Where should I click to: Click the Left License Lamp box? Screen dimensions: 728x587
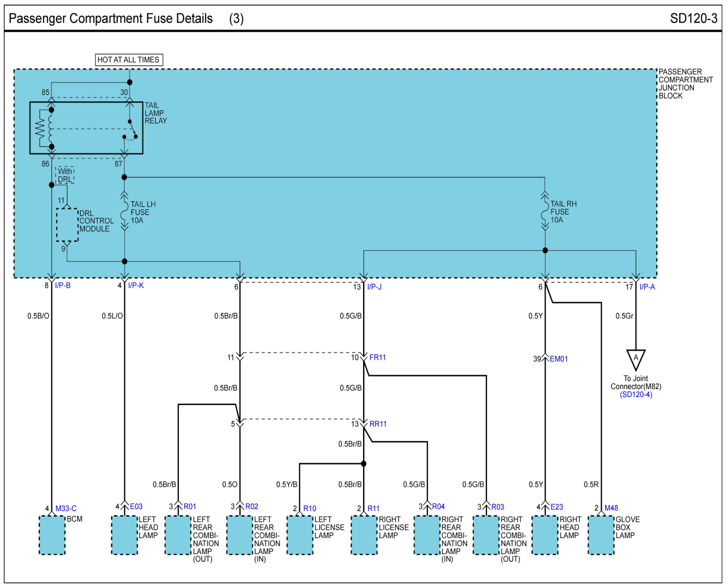point(300,535)
